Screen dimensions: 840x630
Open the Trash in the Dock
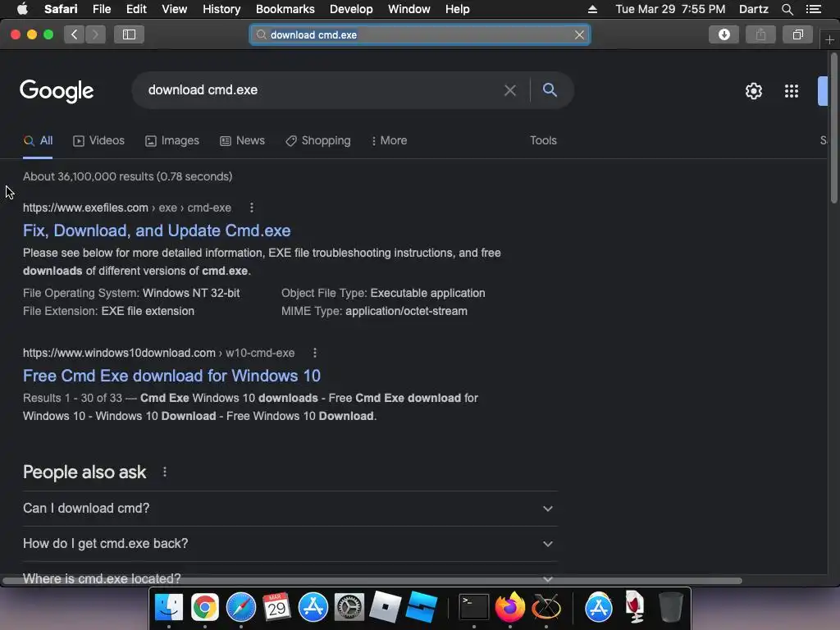click(670, 607)
